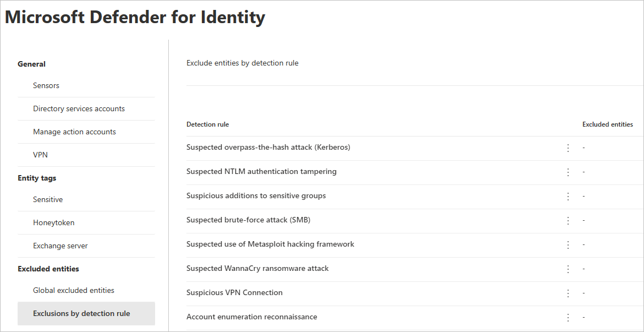View Exchange server tagged entities

click(x=60, y=246)
